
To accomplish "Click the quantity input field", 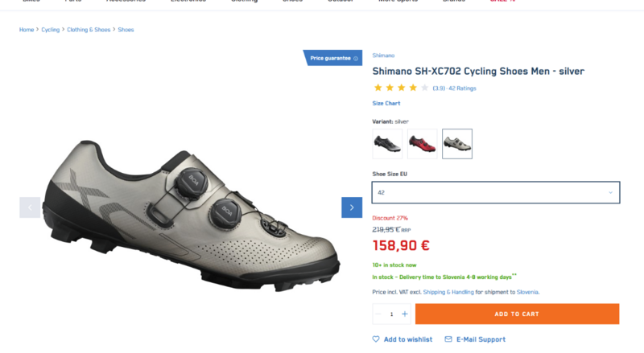I will (x=392, y=314).
